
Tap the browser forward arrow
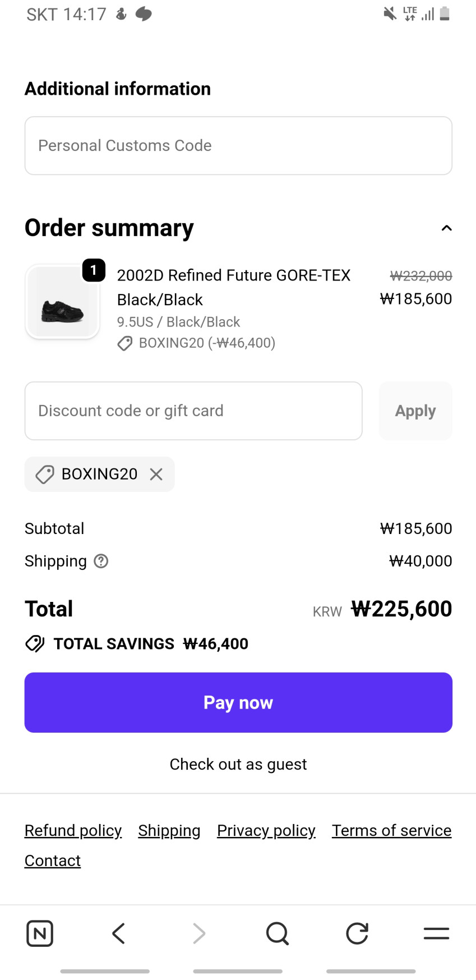point(198,933)
